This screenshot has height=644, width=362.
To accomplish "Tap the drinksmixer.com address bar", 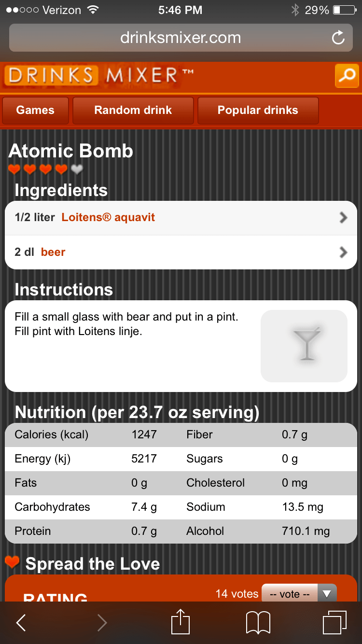I will [181, 38].
